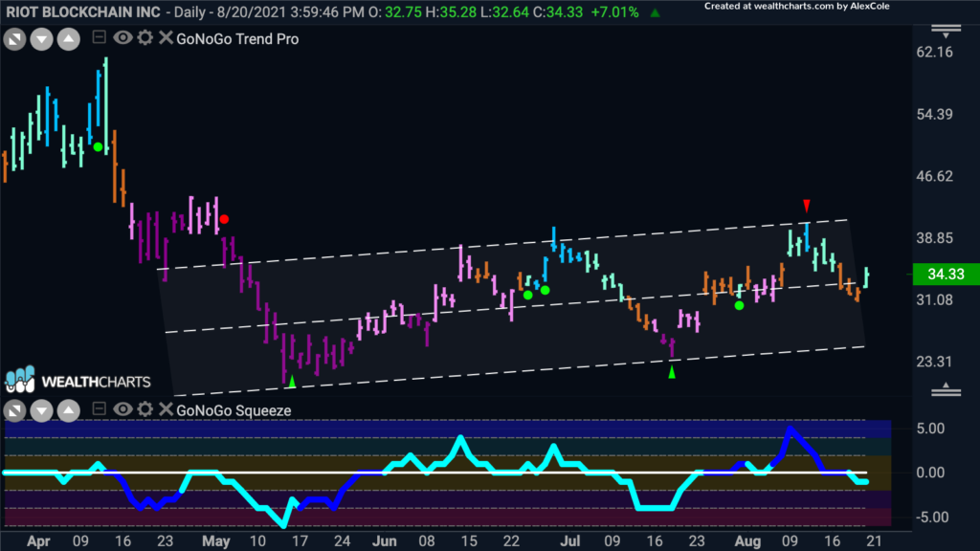Click the 22 date axis label

(511, 541)
